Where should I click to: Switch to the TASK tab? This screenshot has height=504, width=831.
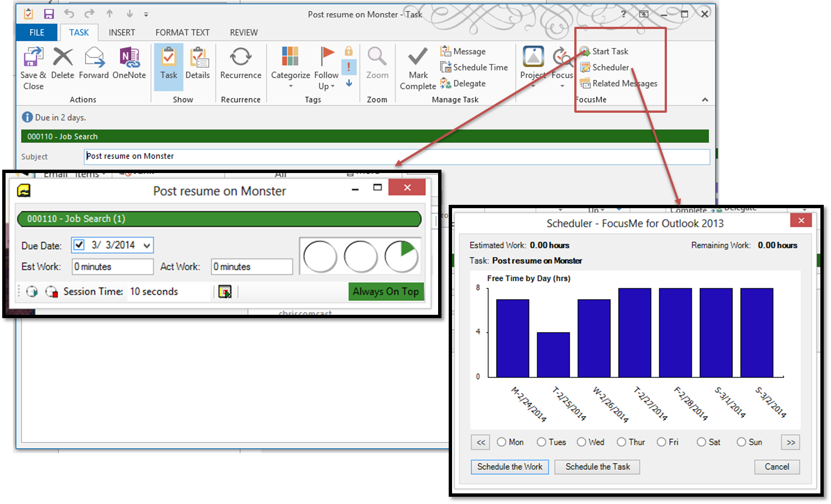coord(79,32)
